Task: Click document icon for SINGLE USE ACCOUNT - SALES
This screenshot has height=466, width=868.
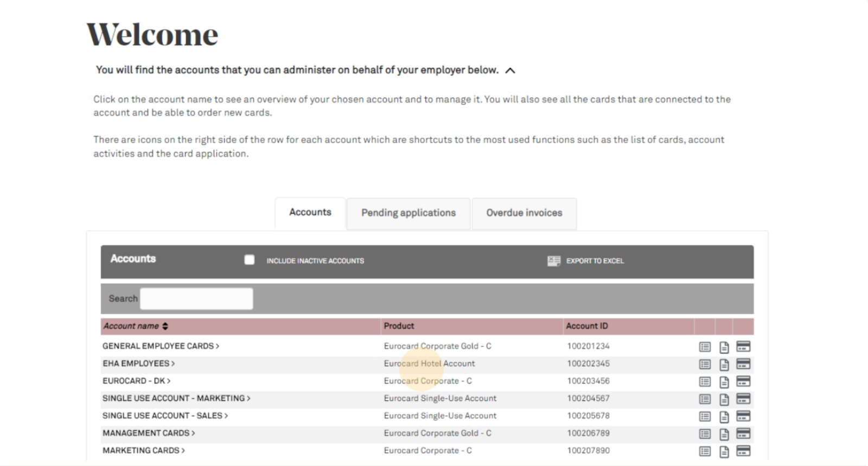Action: (724, 417)
